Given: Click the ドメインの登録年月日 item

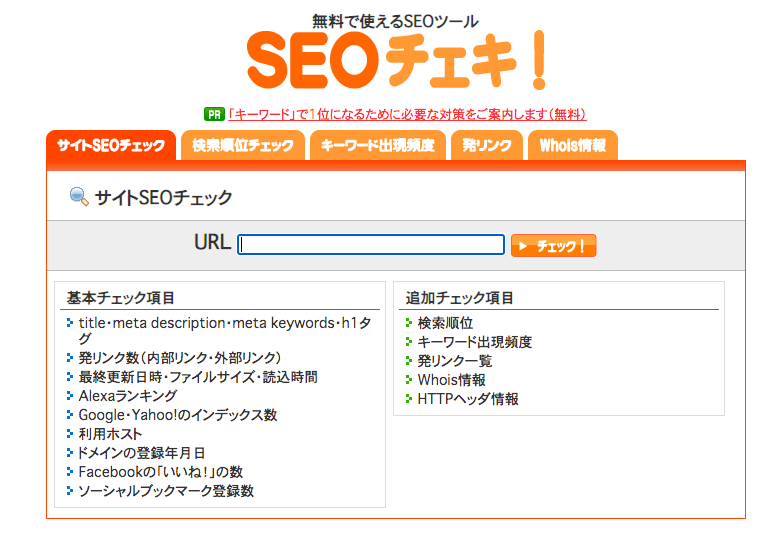Looking at the screenshot, I should (141, 452).
